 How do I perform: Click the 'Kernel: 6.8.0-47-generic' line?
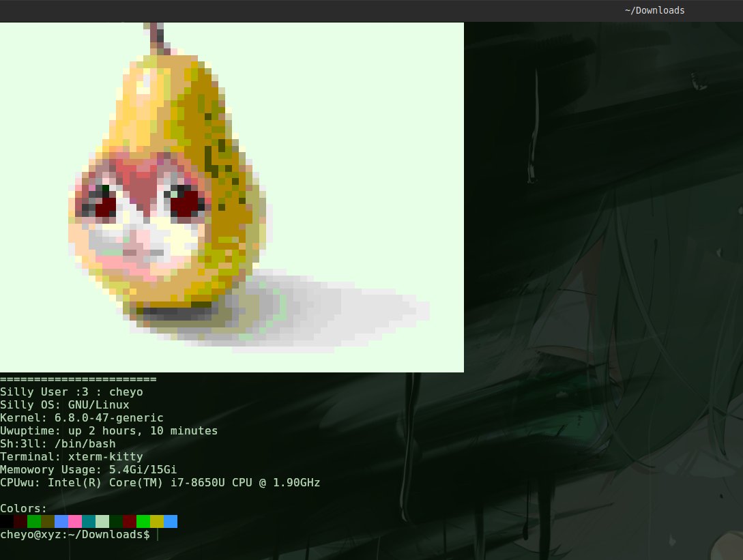click(x=82, y=418)
